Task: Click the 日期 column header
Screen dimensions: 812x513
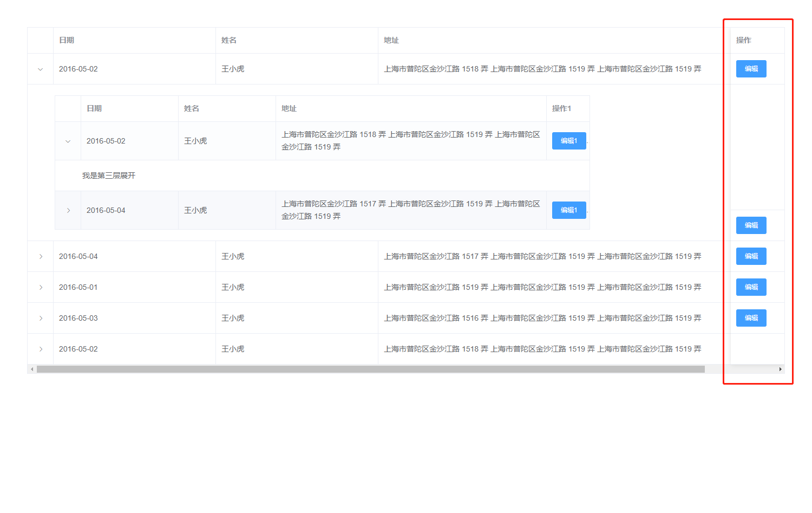Action: (x=67, y=40)
